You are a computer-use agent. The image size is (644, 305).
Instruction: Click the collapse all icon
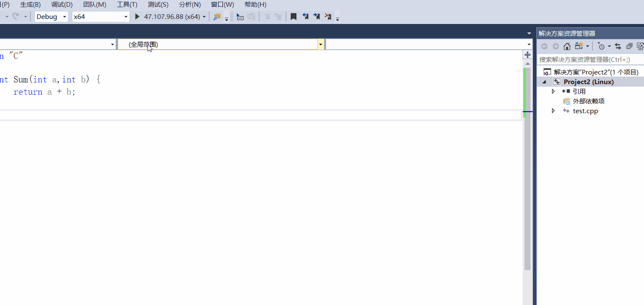(x=629, y=46)
